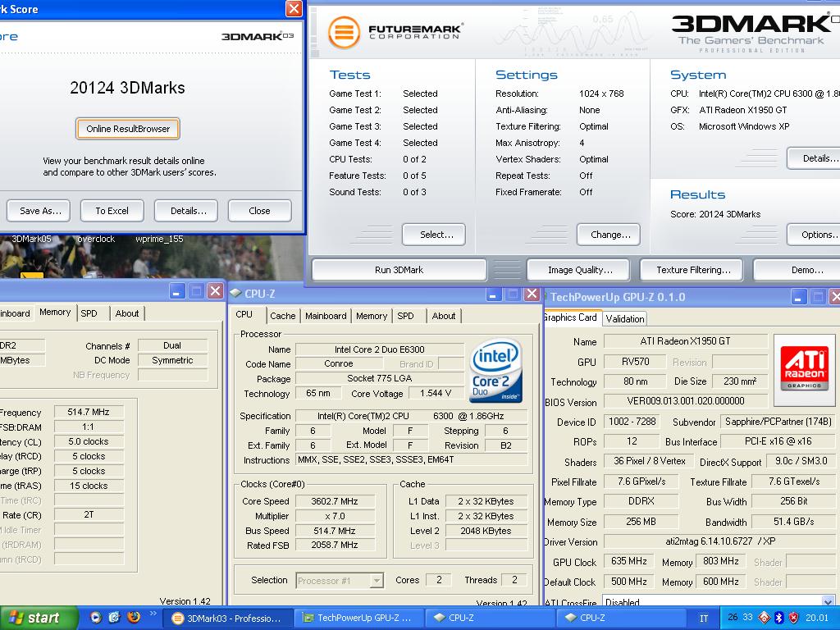Switch to Memory tab in middle CPU-Z

372,316
